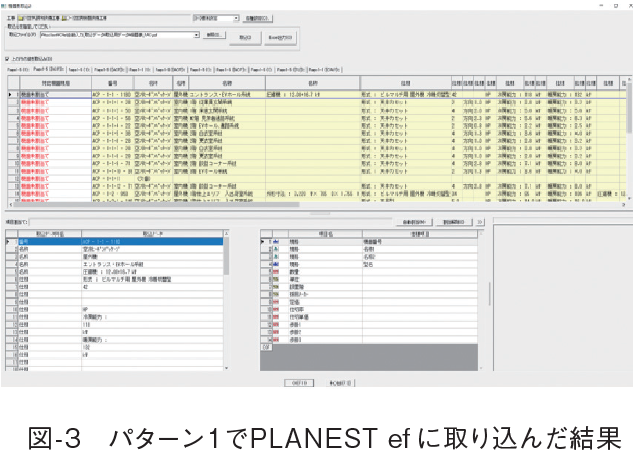Click the 項目割当て text field
The height and width of the screenshot is (456, 633).
210,222
